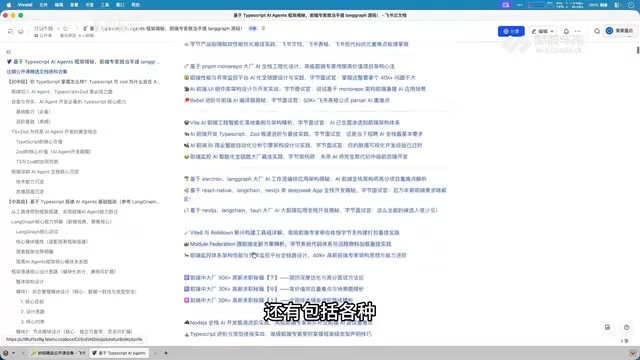Click the pin icon after the document title
640x360 pixels.
(263, 28)
